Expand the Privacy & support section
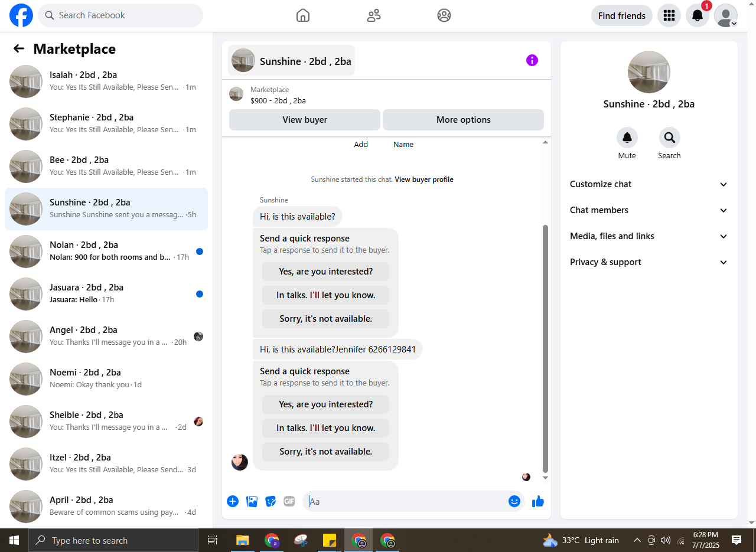Screen dimensions: 756x552 pyautogui.click(x=649, y=262)
